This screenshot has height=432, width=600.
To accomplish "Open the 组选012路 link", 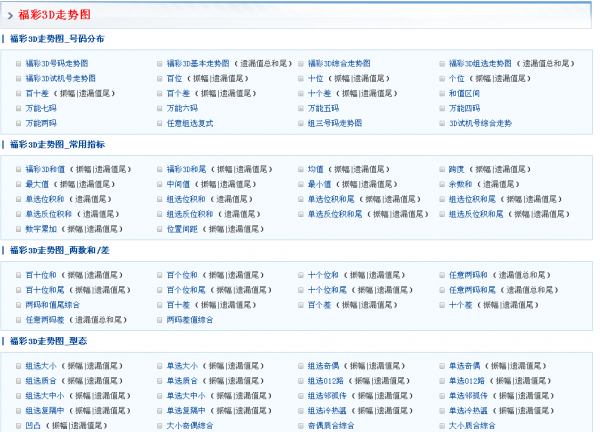I will [326, 381].
